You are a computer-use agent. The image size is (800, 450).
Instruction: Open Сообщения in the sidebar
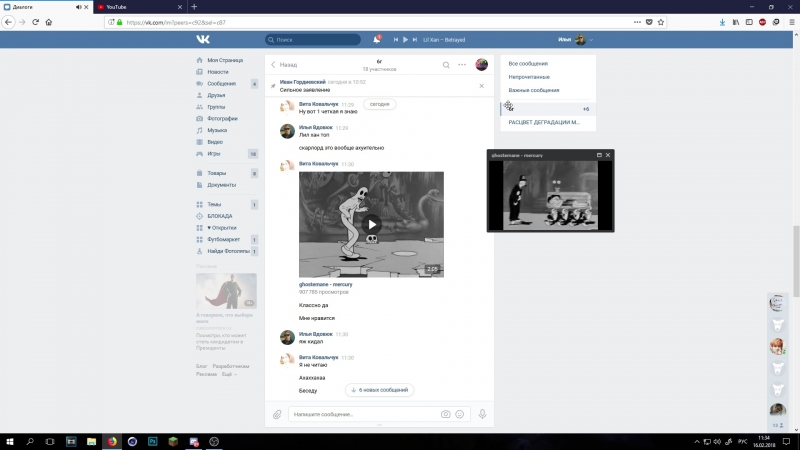[x=221, y=84]
